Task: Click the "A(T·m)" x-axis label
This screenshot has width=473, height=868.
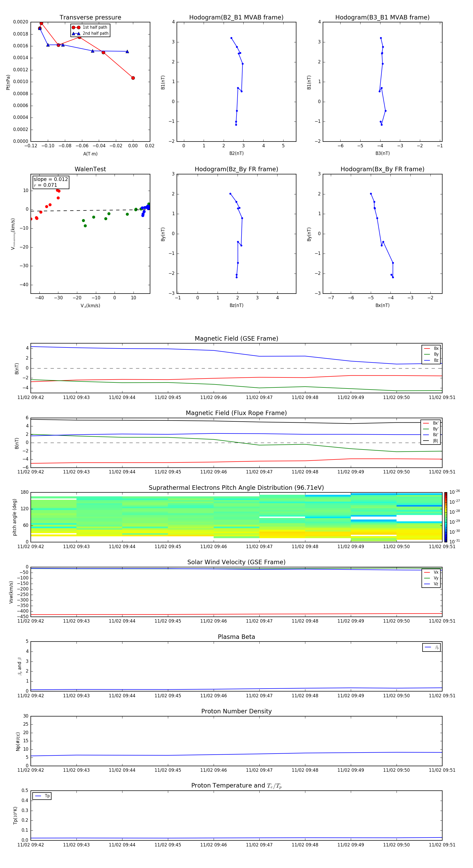Action: (x=90, y=154)
